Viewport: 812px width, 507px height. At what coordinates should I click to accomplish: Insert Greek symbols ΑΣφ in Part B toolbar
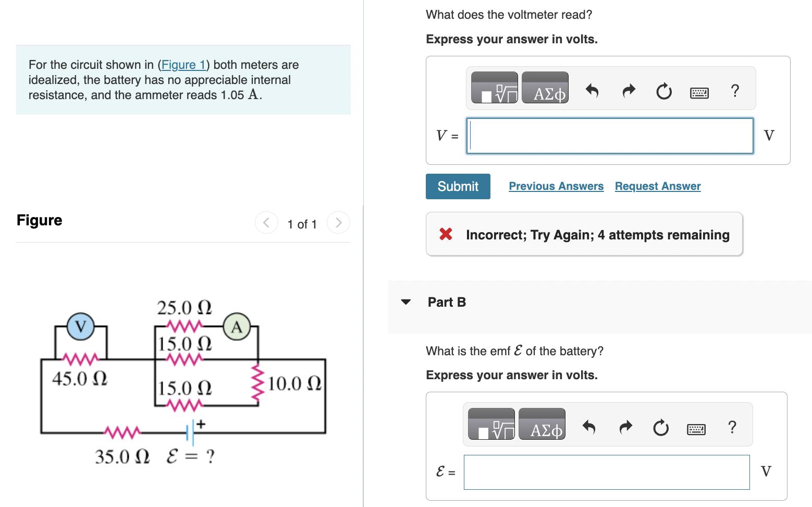(x=542, y=424)
